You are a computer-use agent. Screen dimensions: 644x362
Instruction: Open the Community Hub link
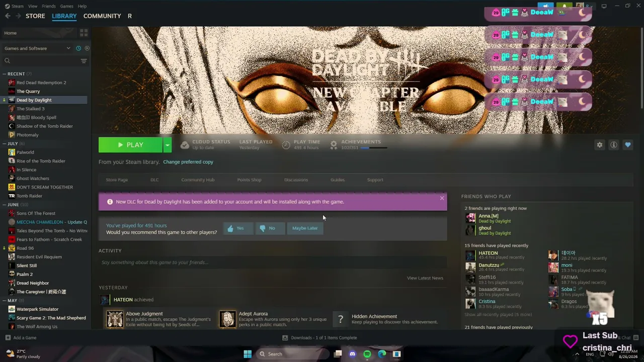[198, 179]
